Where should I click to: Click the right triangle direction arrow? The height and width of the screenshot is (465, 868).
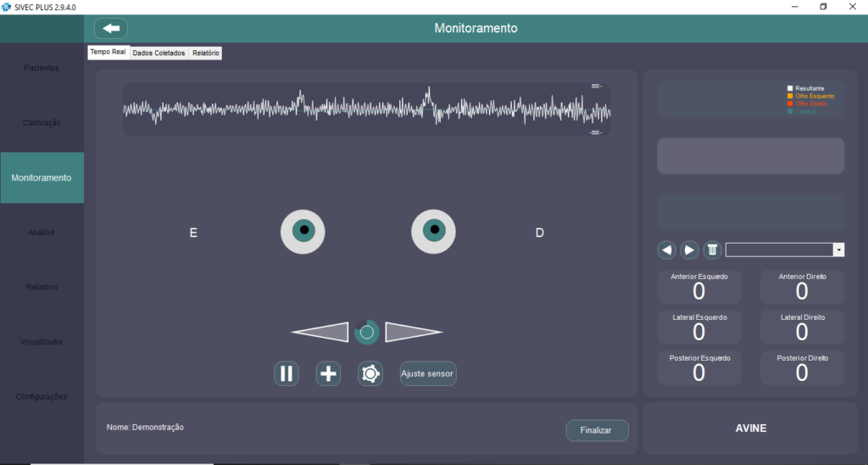tap(412, 333)
